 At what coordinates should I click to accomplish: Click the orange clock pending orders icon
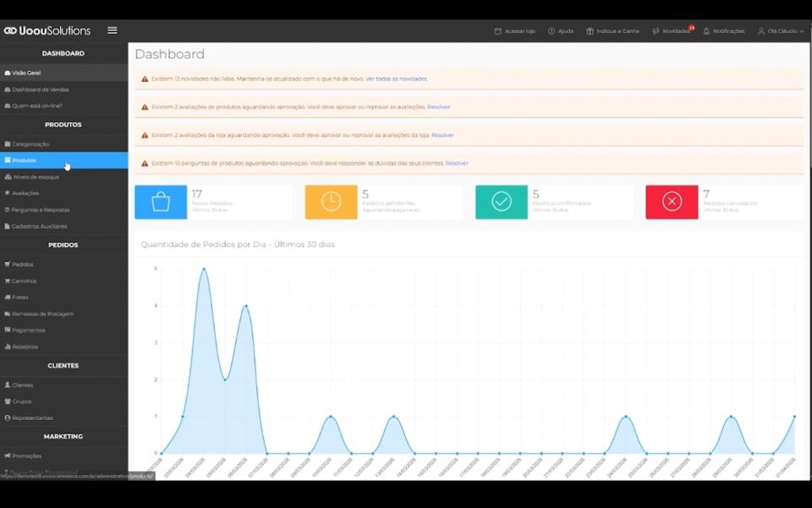click(331, 202)
